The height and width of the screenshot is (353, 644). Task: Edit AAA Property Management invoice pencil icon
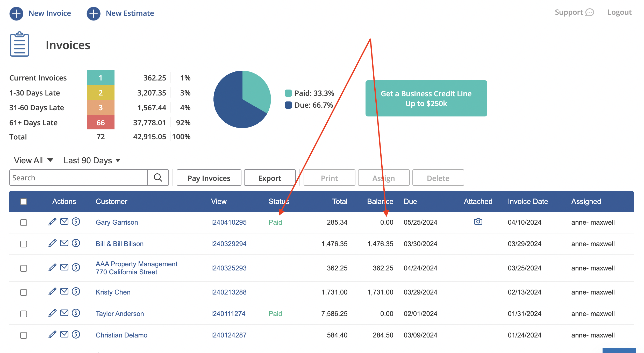pyautogui.click(x=52, y=268)
